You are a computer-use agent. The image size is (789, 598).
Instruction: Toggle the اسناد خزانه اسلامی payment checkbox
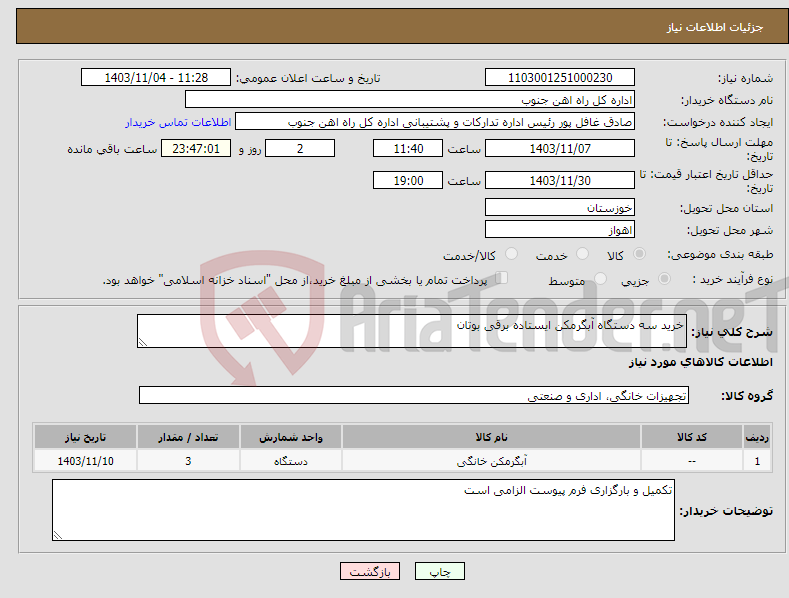pyautogui.click(x=502, y=277)
